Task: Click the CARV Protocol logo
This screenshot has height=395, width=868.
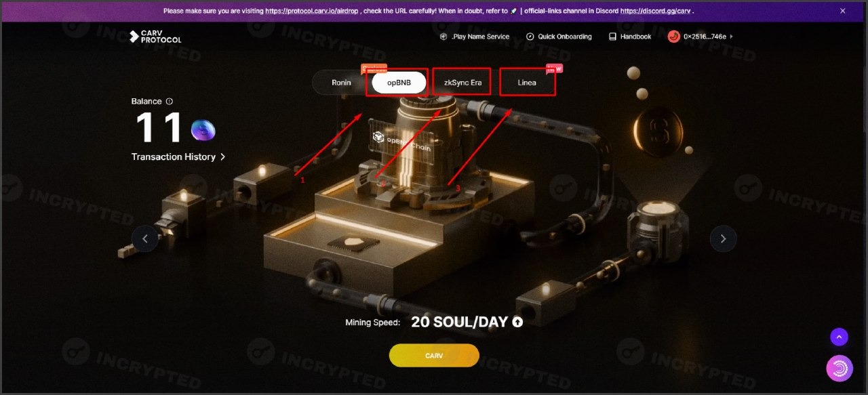Action: click(x=155, y=37)
